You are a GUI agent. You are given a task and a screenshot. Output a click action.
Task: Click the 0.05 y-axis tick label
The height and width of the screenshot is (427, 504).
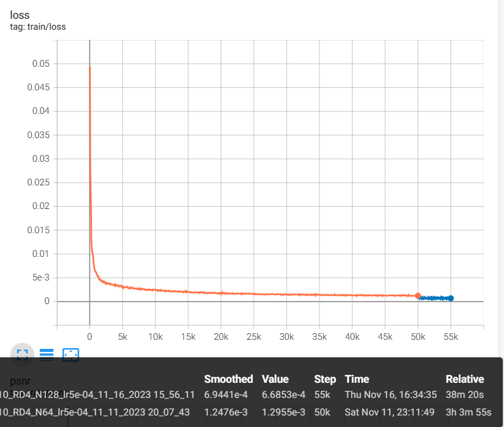coord(39,64)
